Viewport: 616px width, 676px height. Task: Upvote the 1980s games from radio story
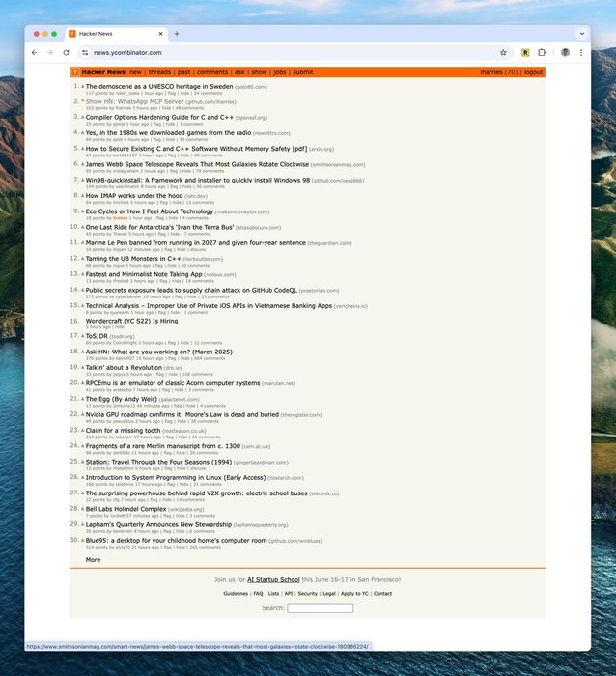(83, 133)
